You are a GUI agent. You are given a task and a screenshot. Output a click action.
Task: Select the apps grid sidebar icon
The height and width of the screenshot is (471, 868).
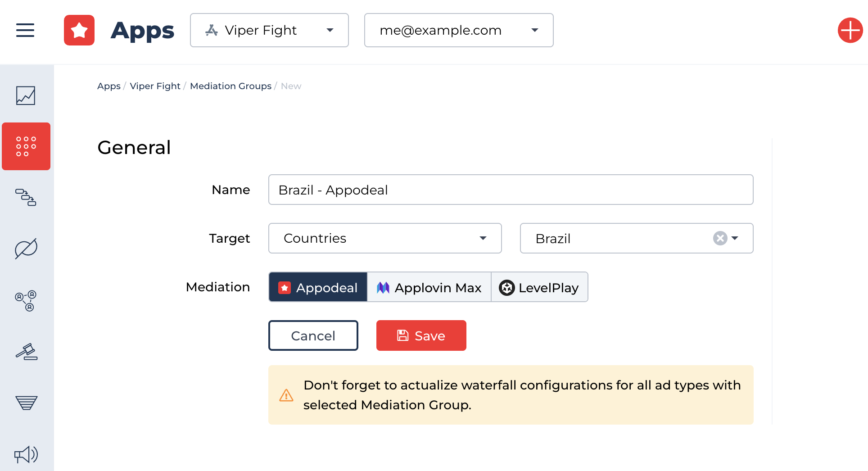coord(26,146)
